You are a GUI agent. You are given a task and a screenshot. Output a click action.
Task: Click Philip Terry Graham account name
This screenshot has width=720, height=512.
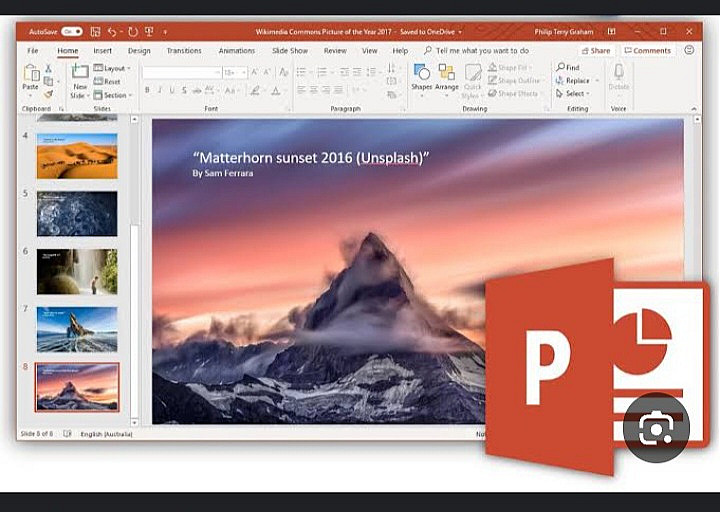point(563,32)
